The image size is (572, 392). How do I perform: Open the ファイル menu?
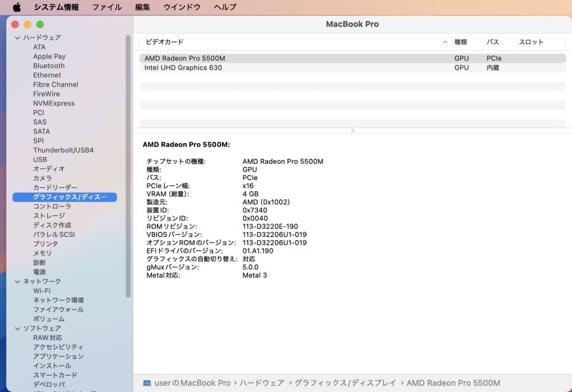(107, 7)
